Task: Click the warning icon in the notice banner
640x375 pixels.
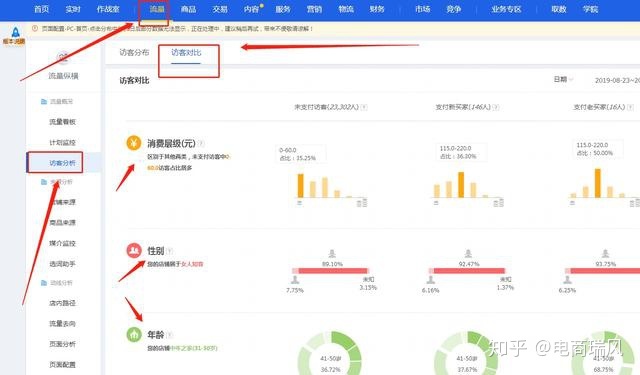Action: pos(35,29)
